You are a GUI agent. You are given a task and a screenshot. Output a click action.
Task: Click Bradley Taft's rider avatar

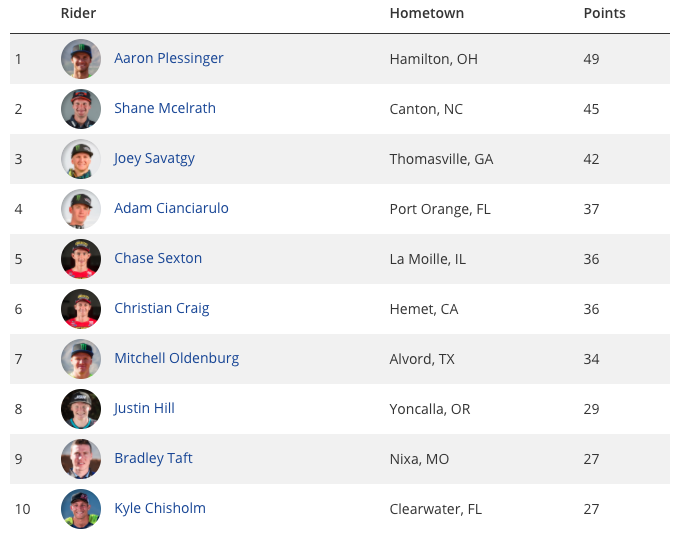click(x=81, y=459)
